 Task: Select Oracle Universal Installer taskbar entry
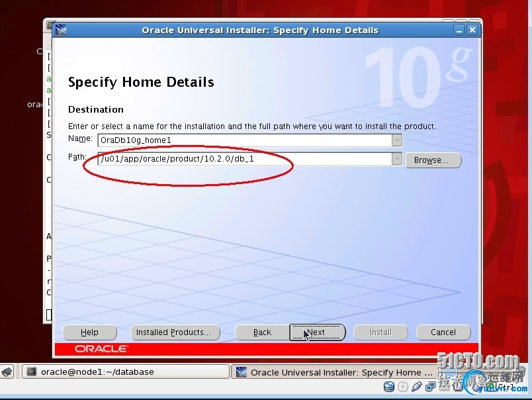tap(334, 372)
